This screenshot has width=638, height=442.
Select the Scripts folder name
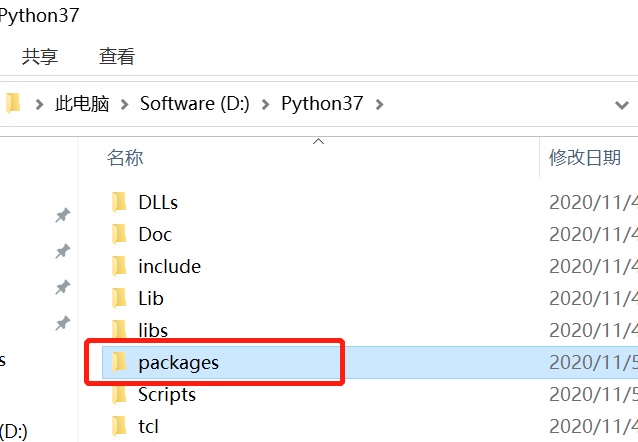pyautogui.click(x=167, y=395)
